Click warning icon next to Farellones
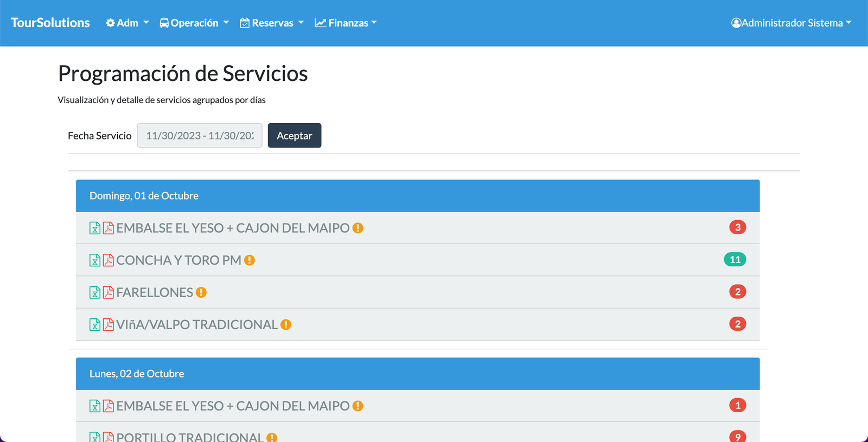868x442 pixels. (x=201, y=292)
